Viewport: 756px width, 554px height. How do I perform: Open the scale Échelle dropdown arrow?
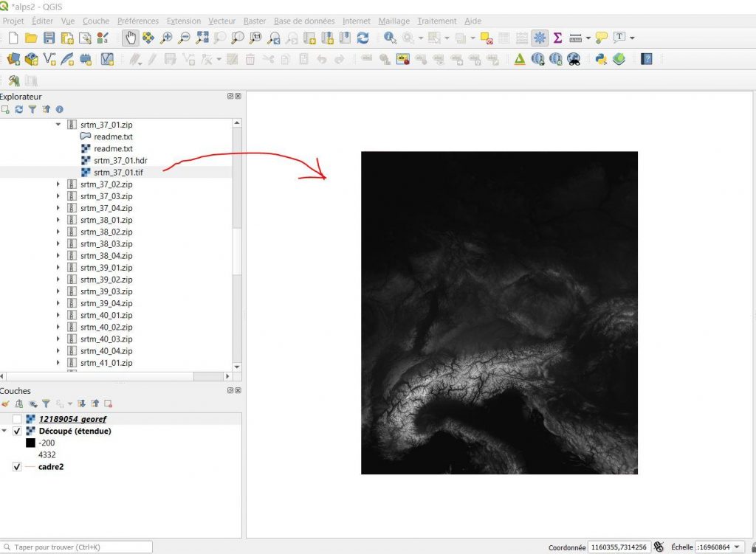coord(738,547)
